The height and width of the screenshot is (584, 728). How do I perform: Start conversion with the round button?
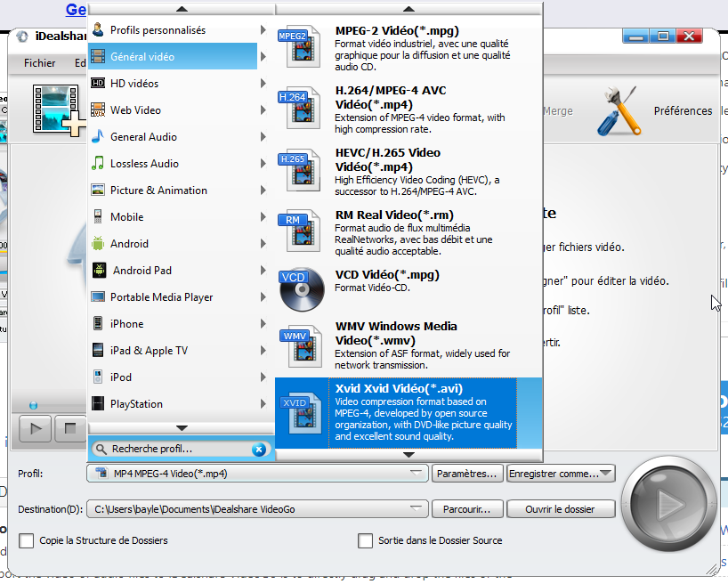(x=669, y=504)
